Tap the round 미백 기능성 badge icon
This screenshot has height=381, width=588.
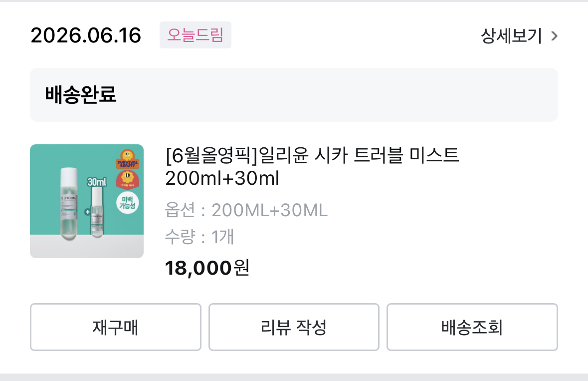point(128,203)
